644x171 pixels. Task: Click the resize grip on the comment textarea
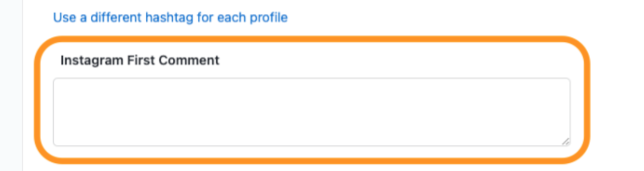click(565, 141)
